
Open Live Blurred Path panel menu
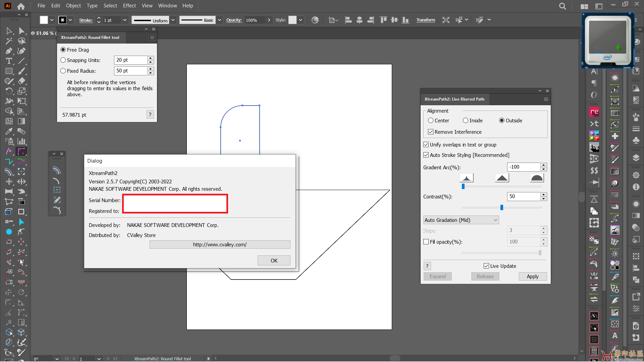[546, 99]
